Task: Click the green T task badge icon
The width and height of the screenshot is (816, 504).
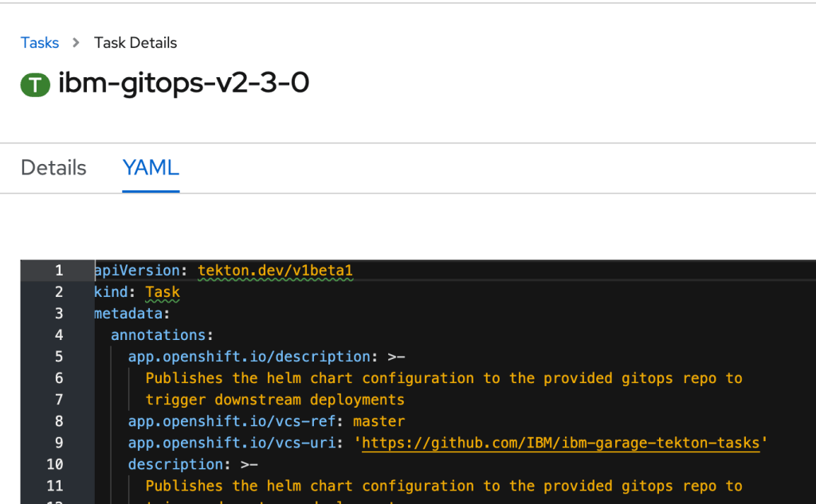Action: (35, 84)
